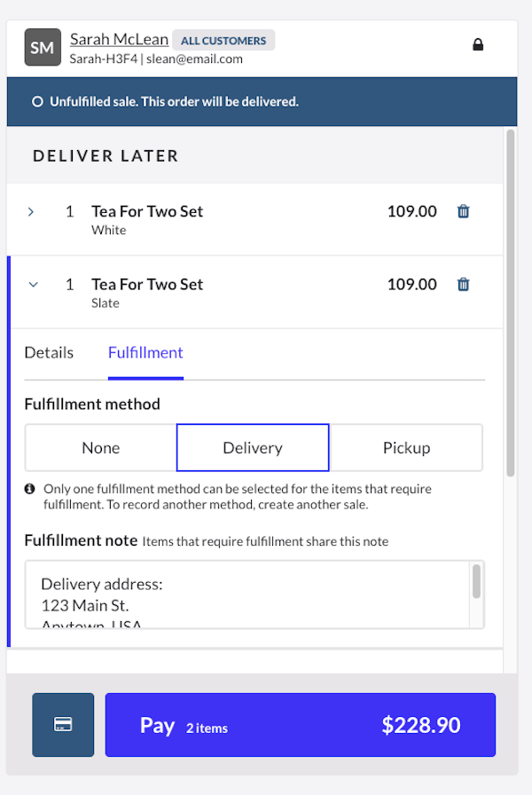532x795 pixels.
Task: Open Sarah McLean's customer profile link
Action: click(x=119, y=39)
